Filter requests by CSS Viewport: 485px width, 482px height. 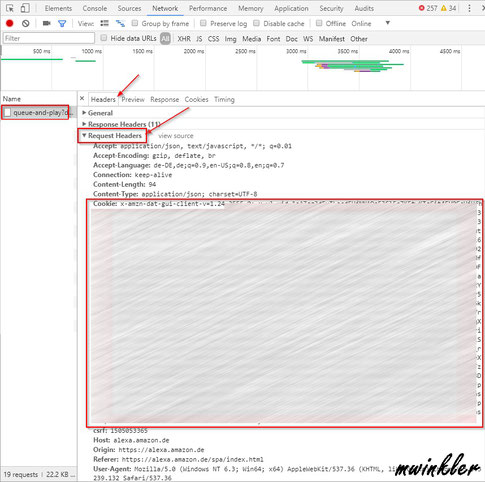213,39
